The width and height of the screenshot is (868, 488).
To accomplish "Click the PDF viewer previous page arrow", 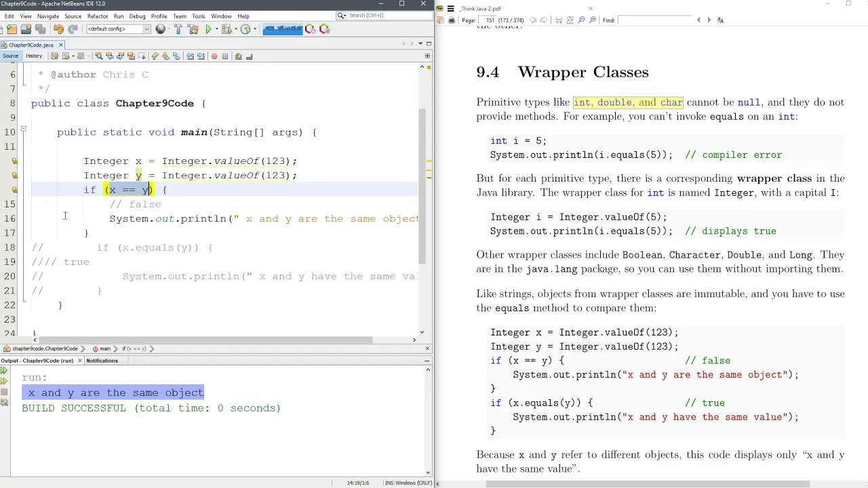I will point(533,20).
